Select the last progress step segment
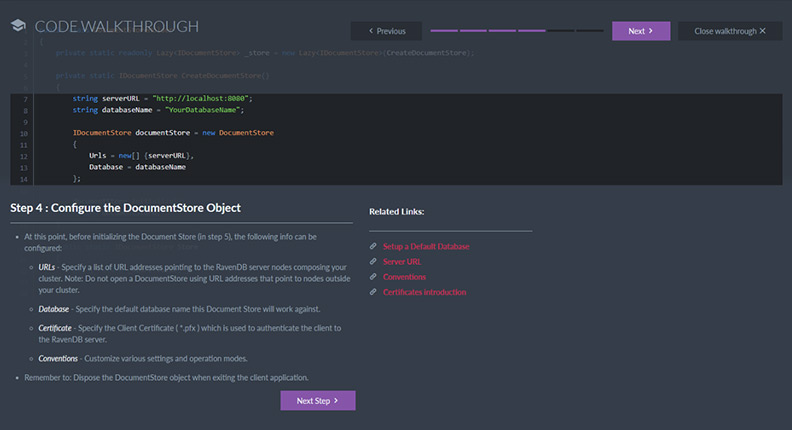Screen dimensions: 792x430 point(590,31)
